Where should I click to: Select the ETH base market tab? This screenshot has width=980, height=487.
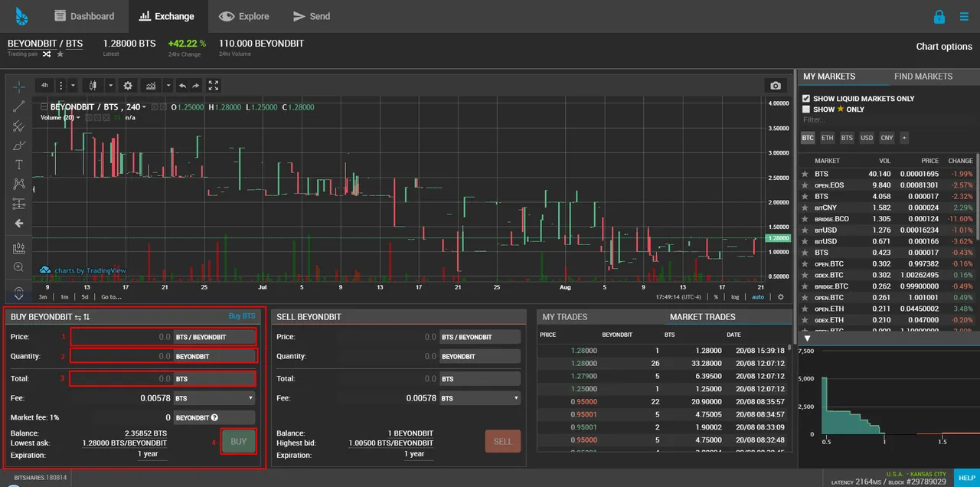(x=828, y=139)
